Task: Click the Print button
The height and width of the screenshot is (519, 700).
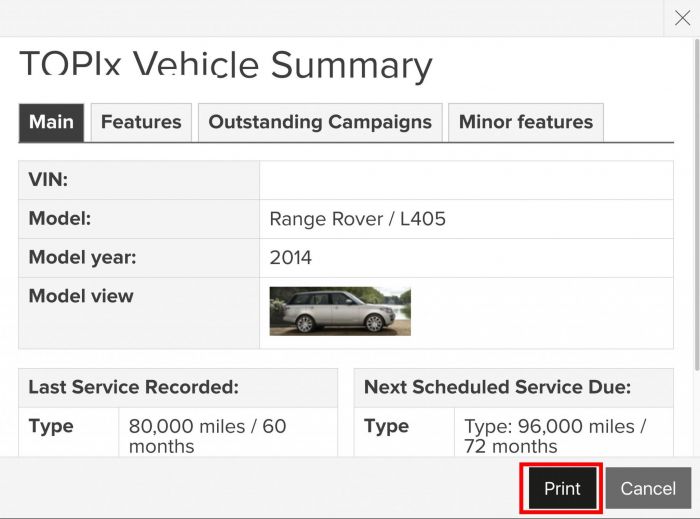Action: (562, 488)
